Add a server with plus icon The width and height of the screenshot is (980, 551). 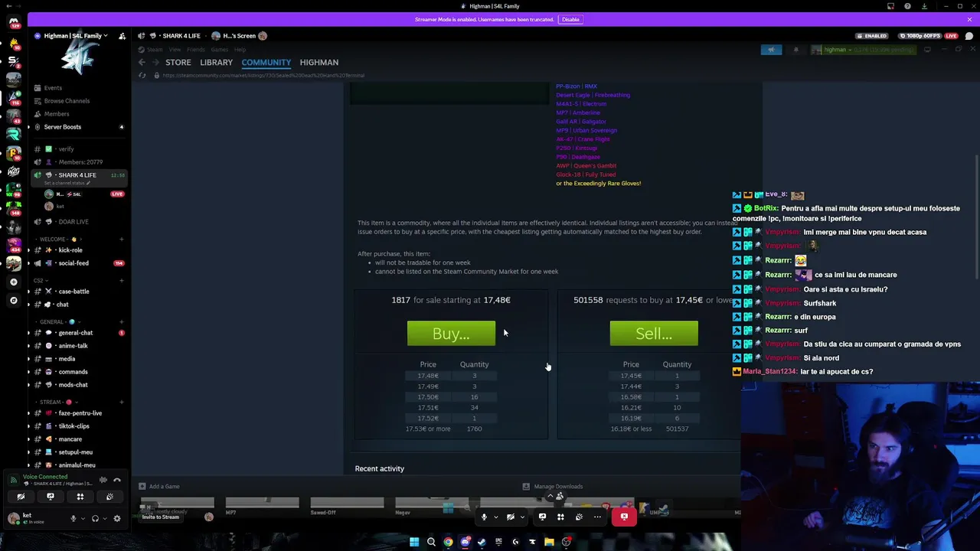[x=13, y=282]
